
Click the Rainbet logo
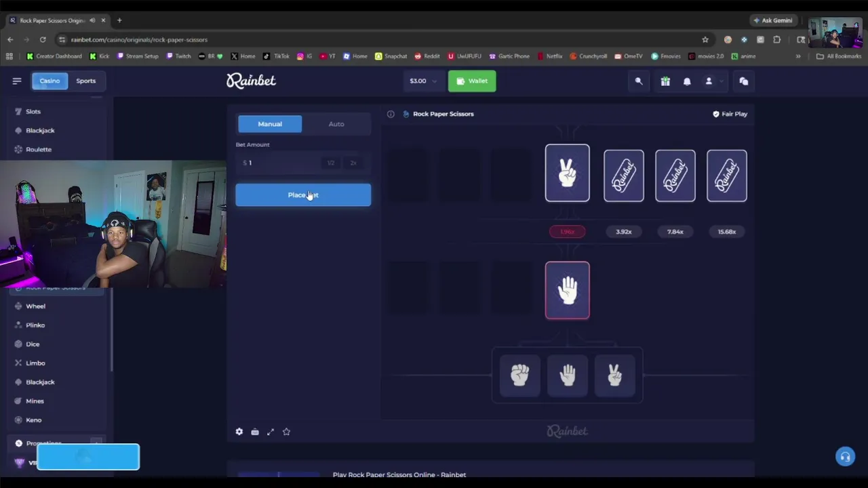(x=251, y=81)
